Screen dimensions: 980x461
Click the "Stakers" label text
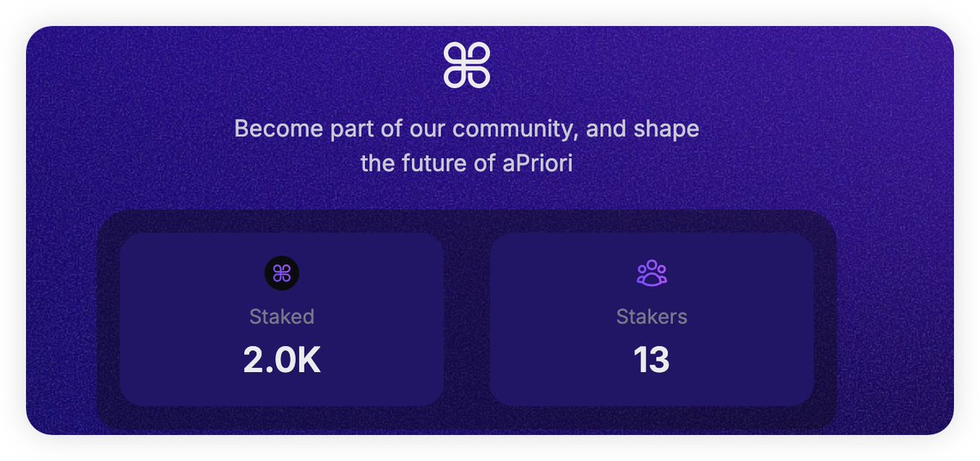click(652, 317)
